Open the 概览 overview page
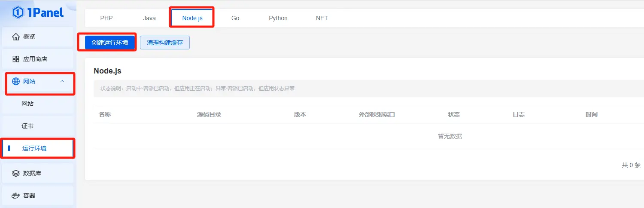The image size is (644, 208). tap(38, 37)
